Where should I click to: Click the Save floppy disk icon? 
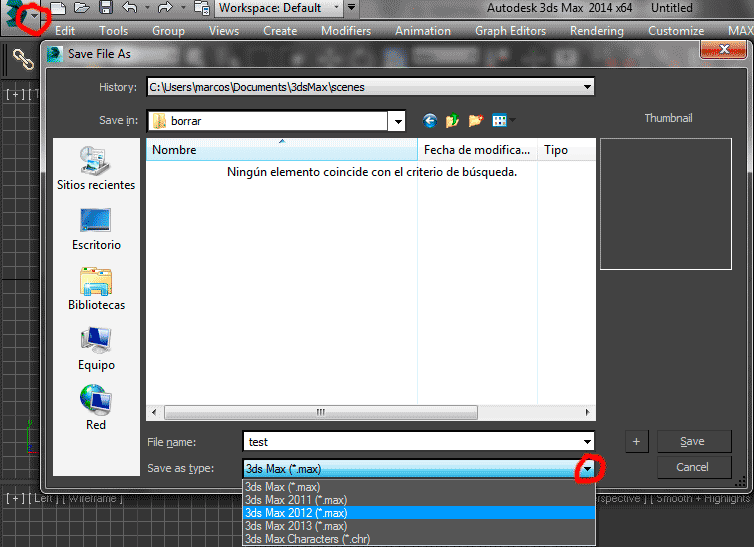point(106,7)
